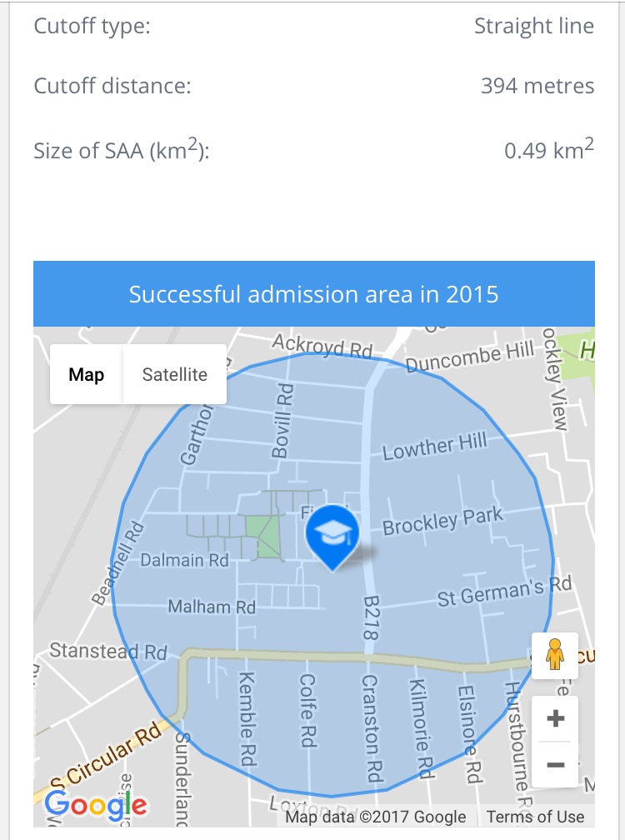Switch to Satellite view
625x840 pixels.
click(174, 374)
